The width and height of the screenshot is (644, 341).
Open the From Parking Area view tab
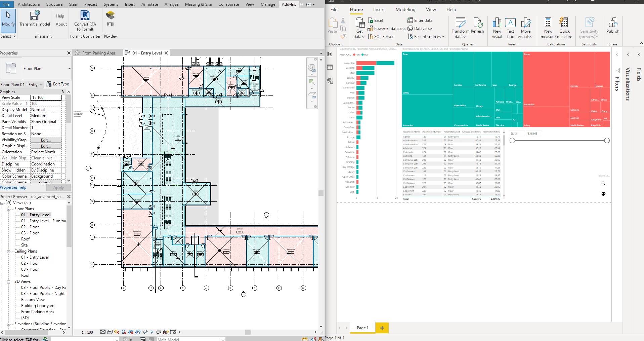tap(98, 53)
